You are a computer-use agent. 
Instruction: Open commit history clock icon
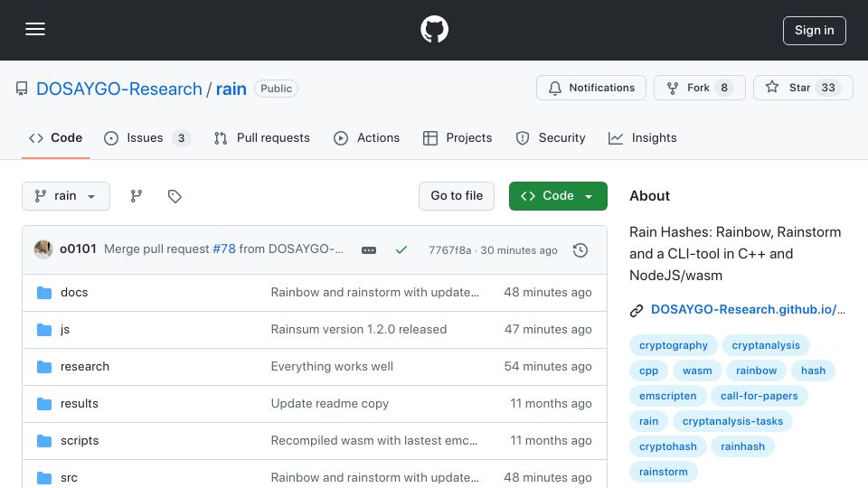(x=580, y=250)
